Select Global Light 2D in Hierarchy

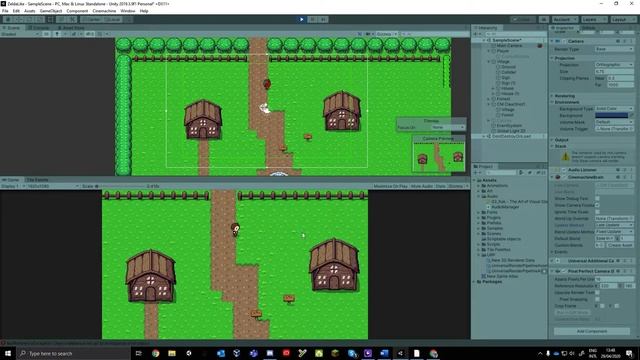pyautogui.click(x=511, y=131)
